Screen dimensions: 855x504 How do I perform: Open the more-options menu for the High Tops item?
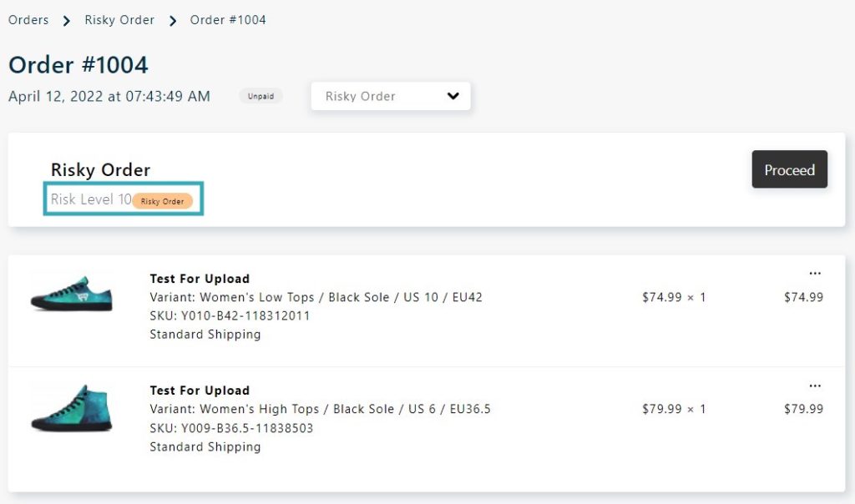point(815,386)
